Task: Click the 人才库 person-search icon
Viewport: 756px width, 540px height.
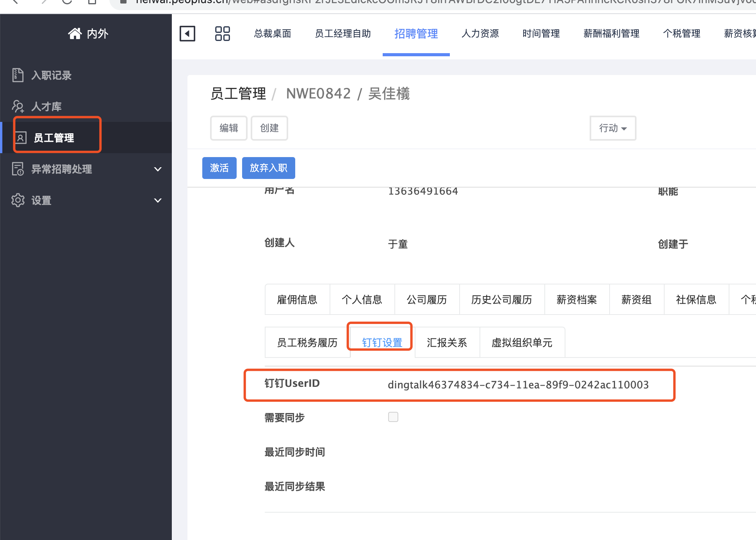Action: [x=18, y=106]
